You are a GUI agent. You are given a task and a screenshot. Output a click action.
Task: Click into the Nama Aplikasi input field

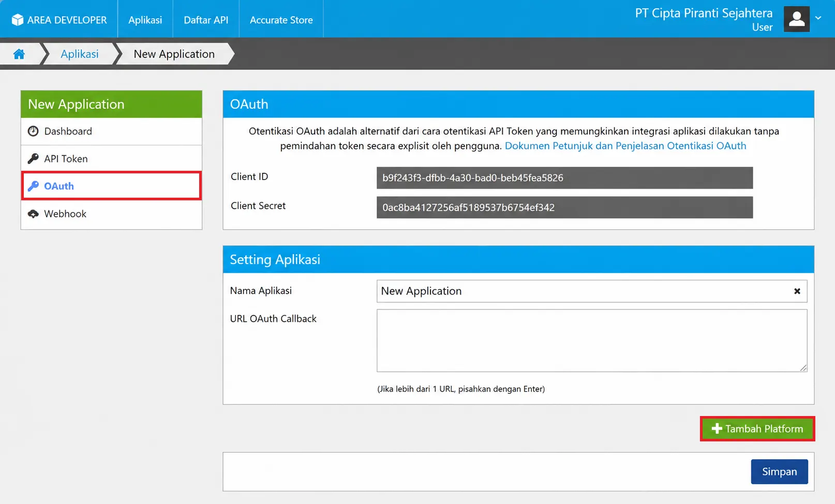point(592,291)
